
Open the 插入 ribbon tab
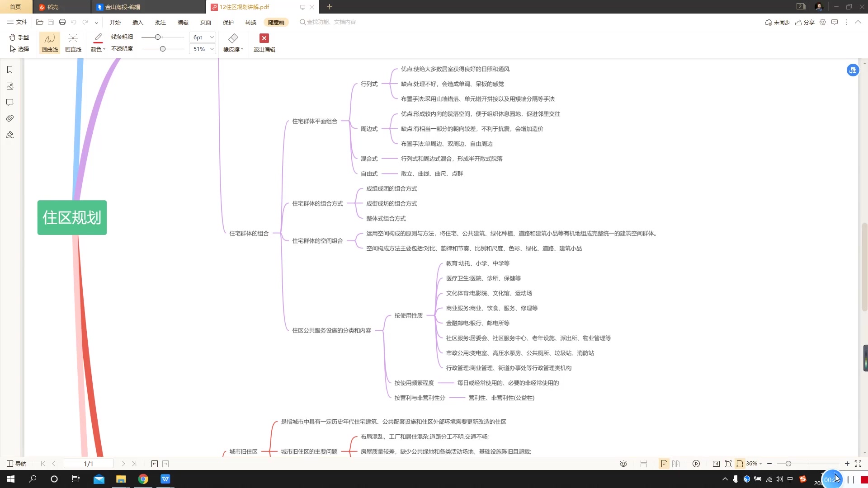tap(138, 22)
